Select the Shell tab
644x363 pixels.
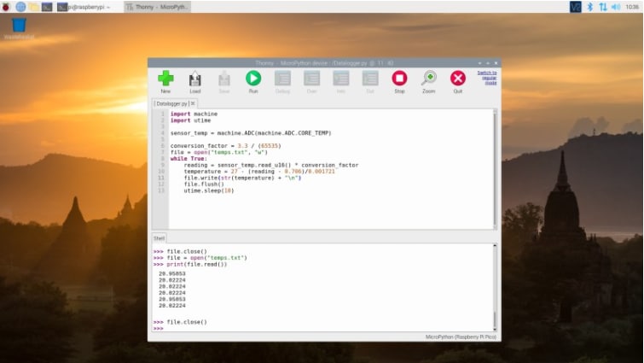pyautogui.click(x=159, y=238)
